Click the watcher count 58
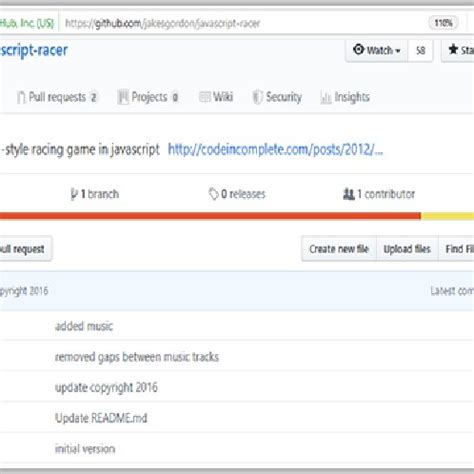This screenshot has height=474, width=474. [x=420, y=50]
